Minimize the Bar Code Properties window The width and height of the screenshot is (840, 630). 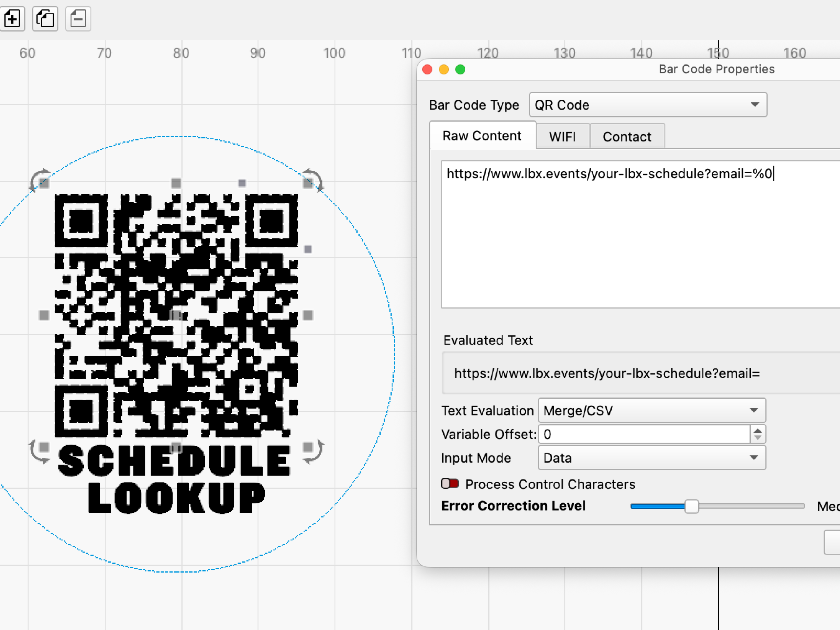(444, 70)
